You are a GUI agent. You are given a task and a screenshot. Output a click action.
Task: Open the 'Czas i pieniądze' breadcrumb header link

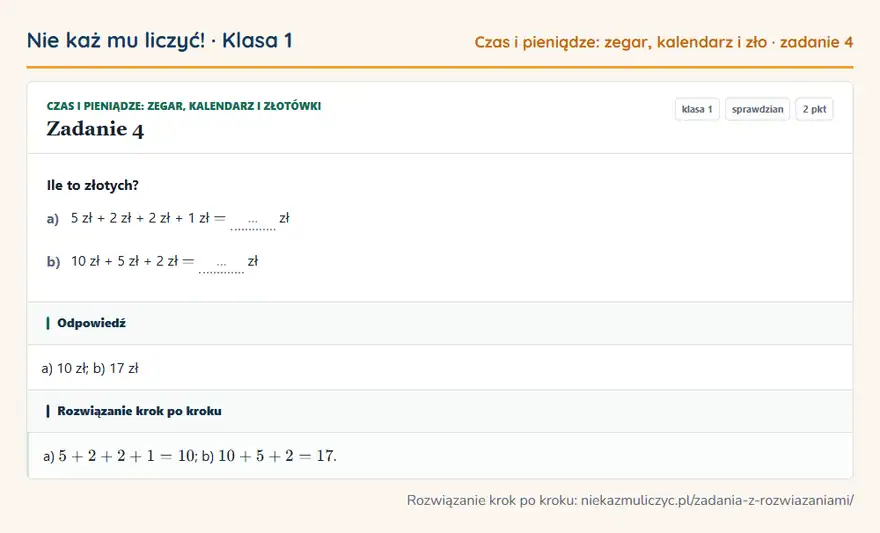[663, 42]
